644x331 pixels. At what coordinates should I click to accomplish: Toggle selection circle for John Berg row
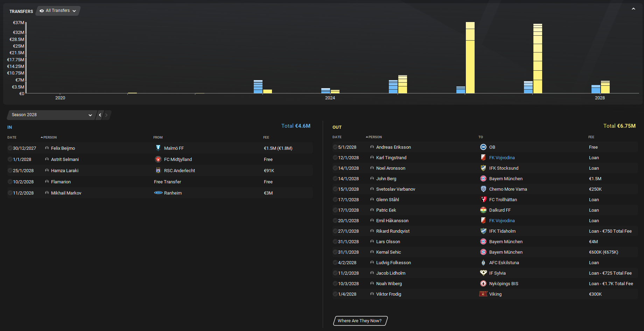(x=335, y=178)
